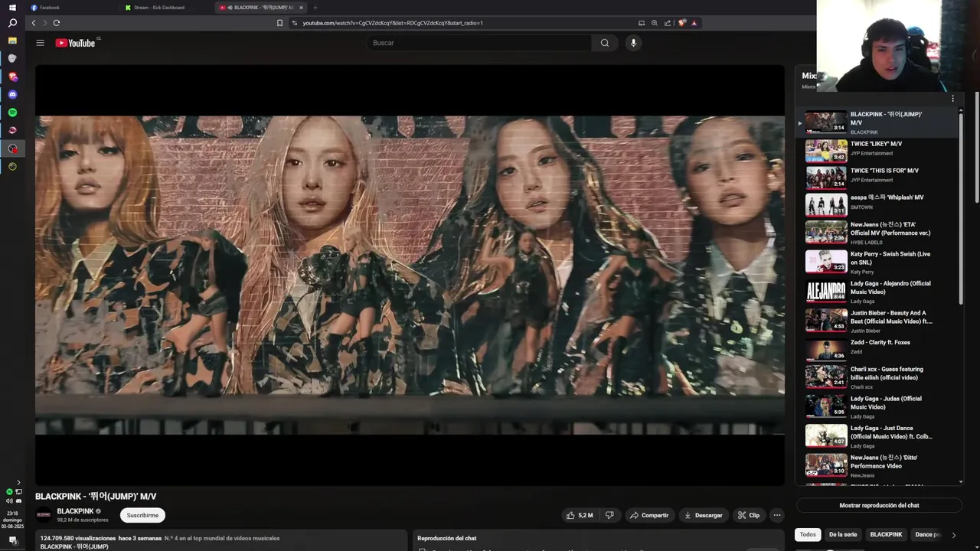Open Spotify from the taskbar

tap(12, 112)
